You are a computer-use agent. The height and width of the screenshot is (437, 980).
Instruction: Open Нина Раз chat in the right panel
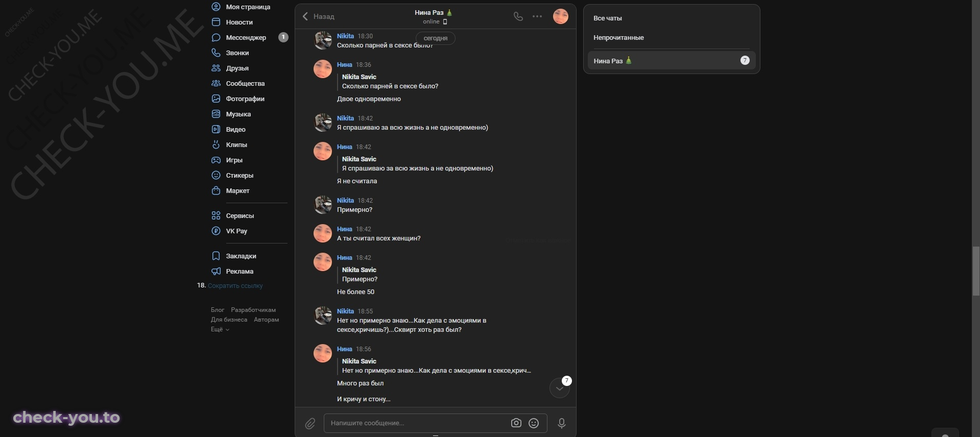pos(672,60)
